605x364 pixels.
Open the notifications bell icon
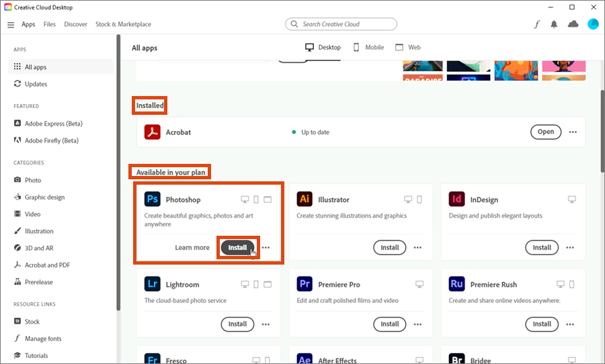click(x=554, y=24)
